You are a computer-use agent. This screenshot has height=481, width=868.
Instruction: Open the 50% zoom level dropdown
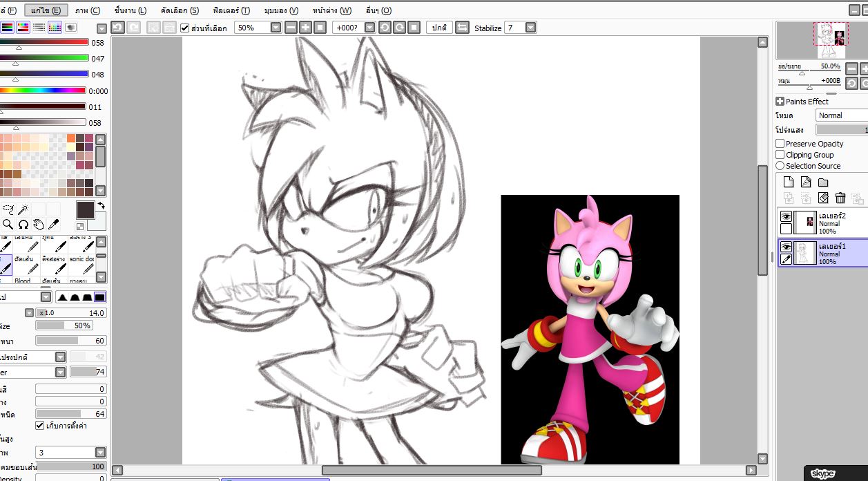276,27
